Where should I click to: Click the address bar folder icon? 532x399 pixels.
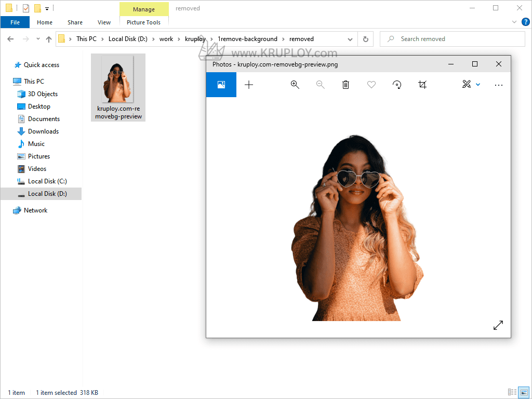(x=61, y=39)
